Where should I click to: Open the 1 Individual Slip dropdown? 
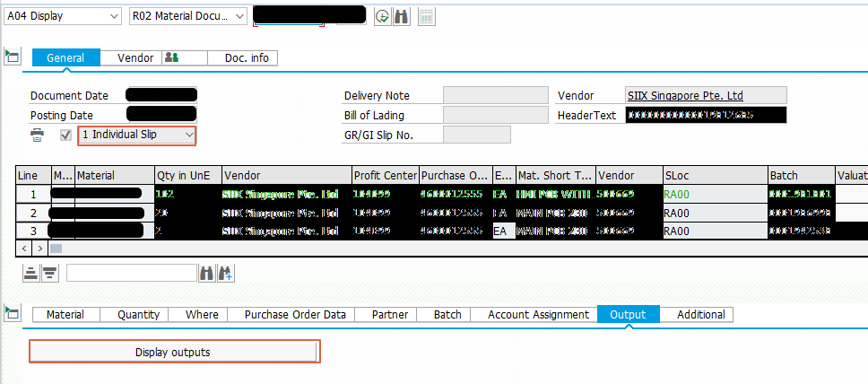[136, 135]
